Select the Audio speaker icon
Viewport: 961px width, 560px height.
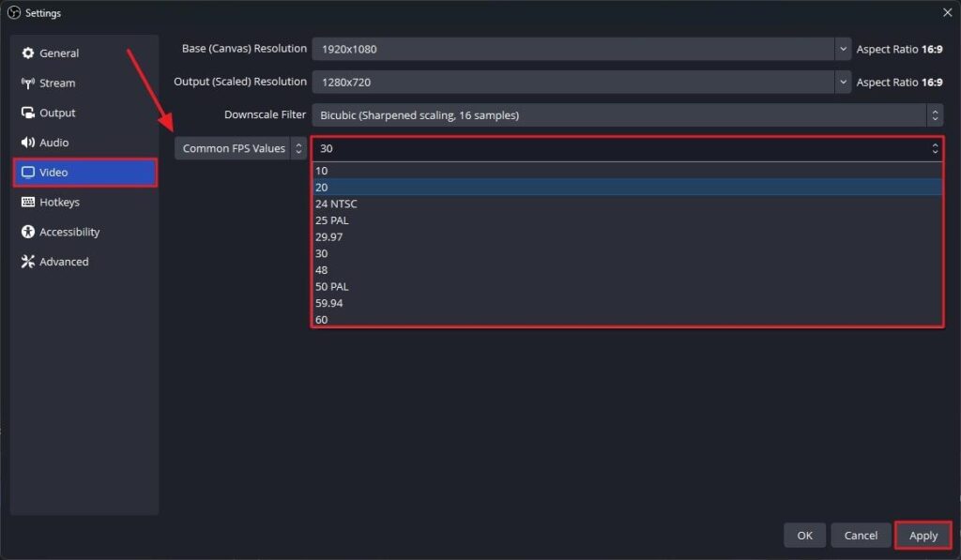[x=28, y=142]
